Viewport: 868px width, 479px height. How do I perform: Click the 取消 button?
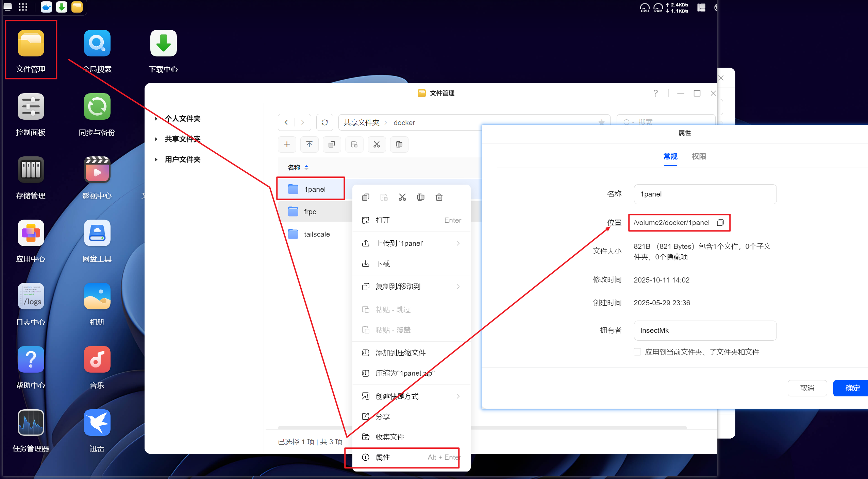pos(807,388)
